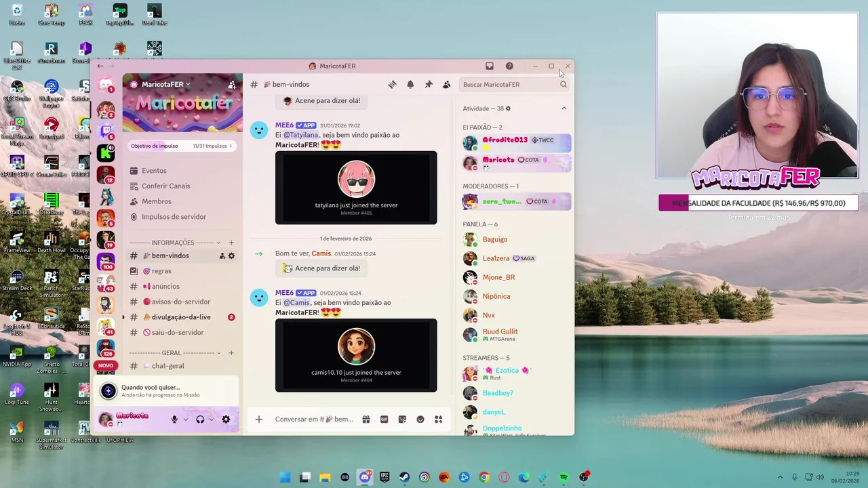Viewport: 868px width, 488px height.
Task: Click top Acene para dizer olá button
Action: [321, 100]
